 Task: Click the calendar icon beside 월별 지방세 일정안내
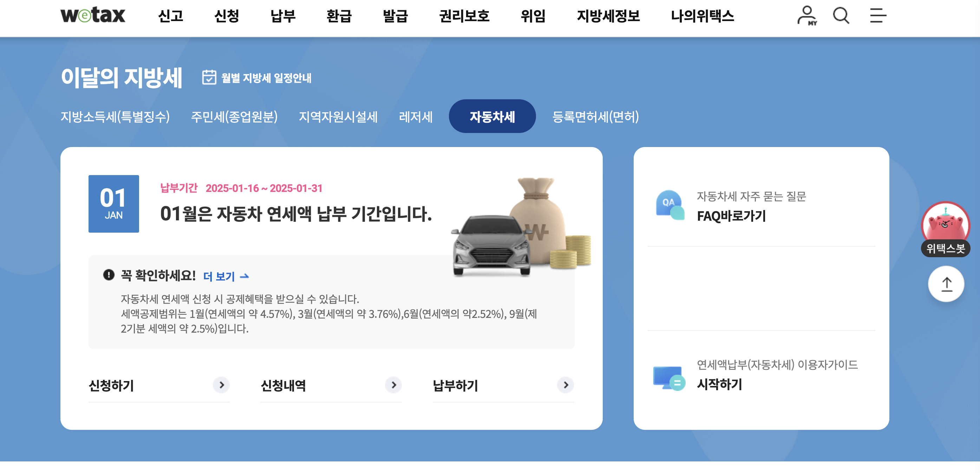coord(209,77)
